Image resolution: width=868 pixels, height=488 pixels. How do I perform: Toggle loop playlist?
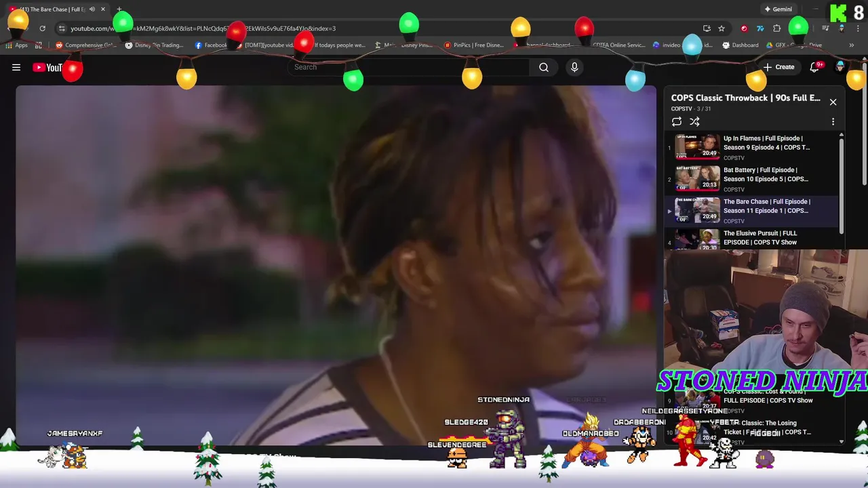click(x=676, y=122)
